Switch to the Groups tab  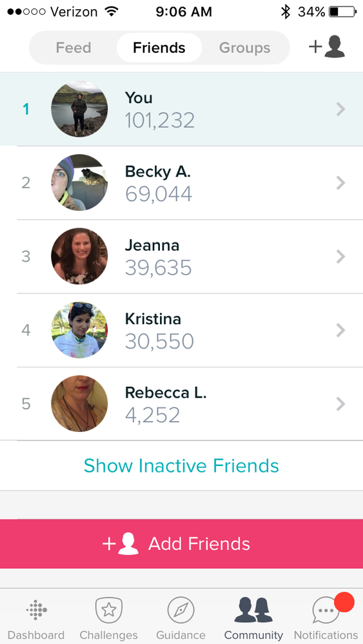tap(245, 48)
